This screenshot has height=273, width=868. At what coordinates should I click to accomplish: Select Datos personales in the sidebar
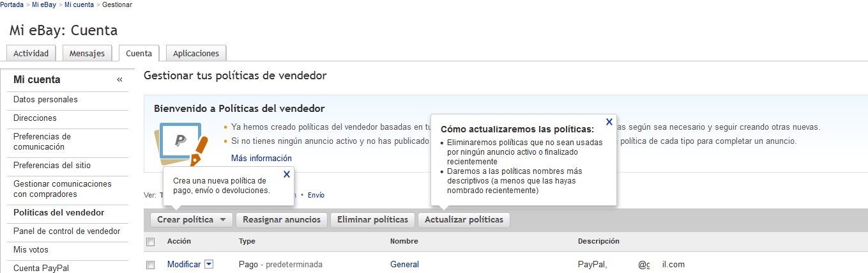[x=45, y=100]
